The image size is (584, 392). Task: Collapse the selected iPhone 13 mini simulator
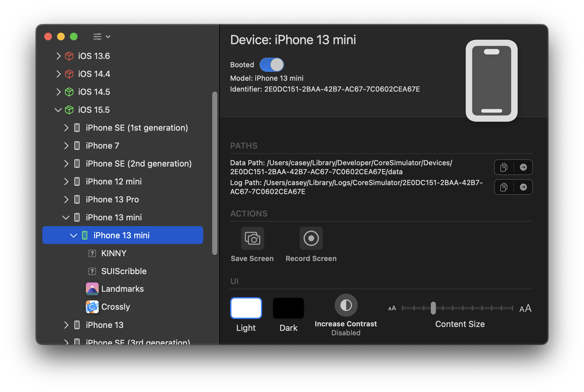point(73,235)
